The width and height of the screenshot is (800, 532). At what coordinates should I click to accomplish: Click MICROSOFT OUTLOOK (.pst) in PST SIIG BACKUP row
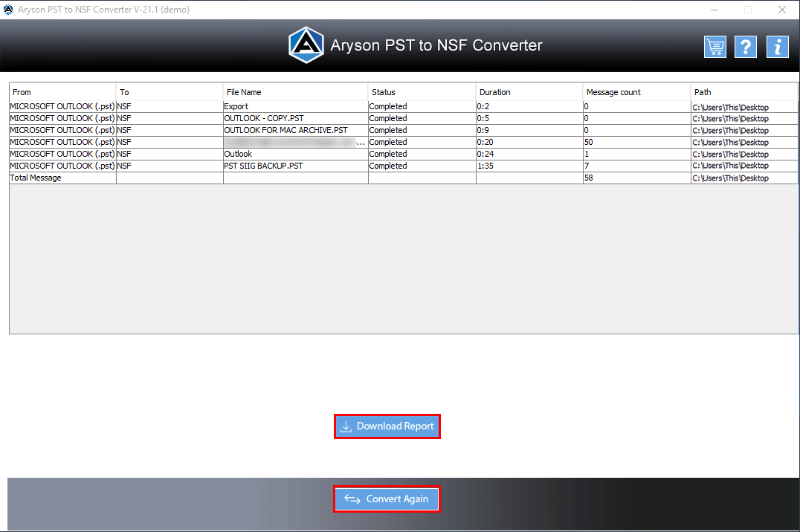click(62, 166)
